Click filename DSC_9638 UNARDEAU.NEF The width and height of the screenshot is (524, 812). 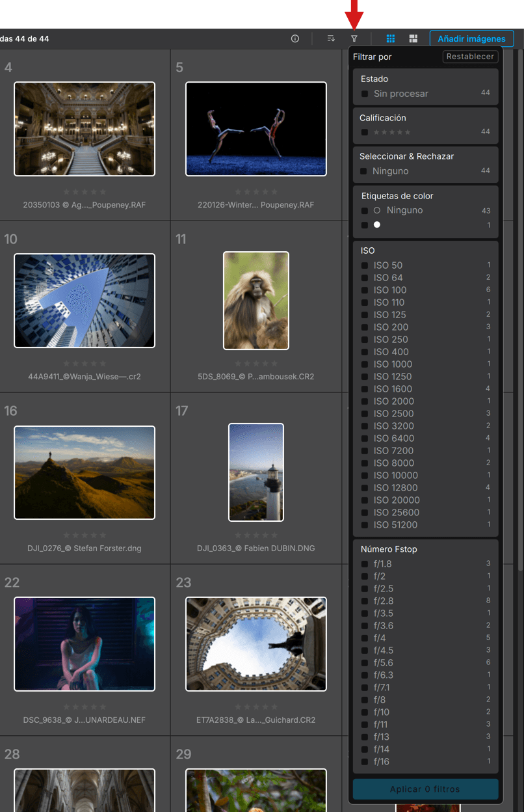(x=85, y=720)
